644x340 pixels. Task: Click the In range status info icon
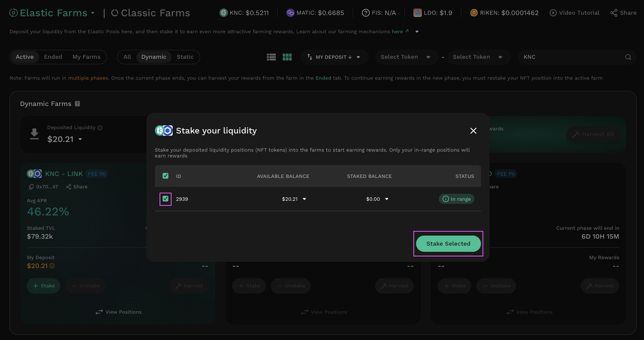pyautogui.click(x=446, y=199)
